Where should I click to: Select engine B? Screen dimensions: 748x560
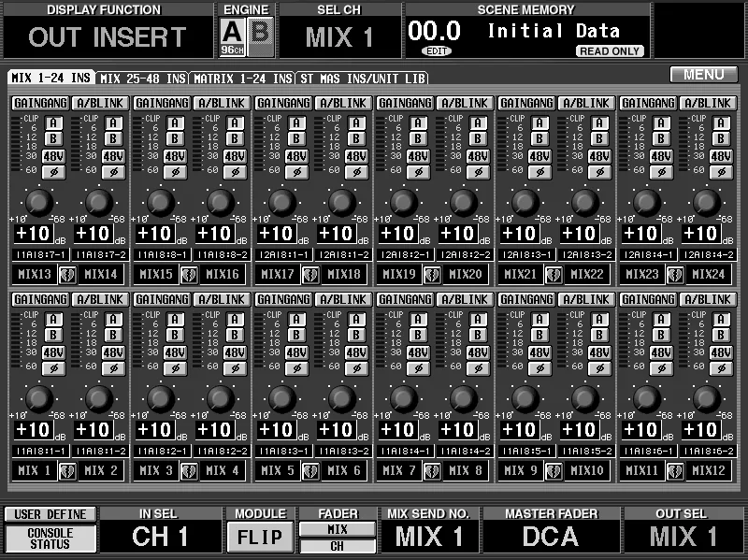pyautogui.click(x=261, y=36)
